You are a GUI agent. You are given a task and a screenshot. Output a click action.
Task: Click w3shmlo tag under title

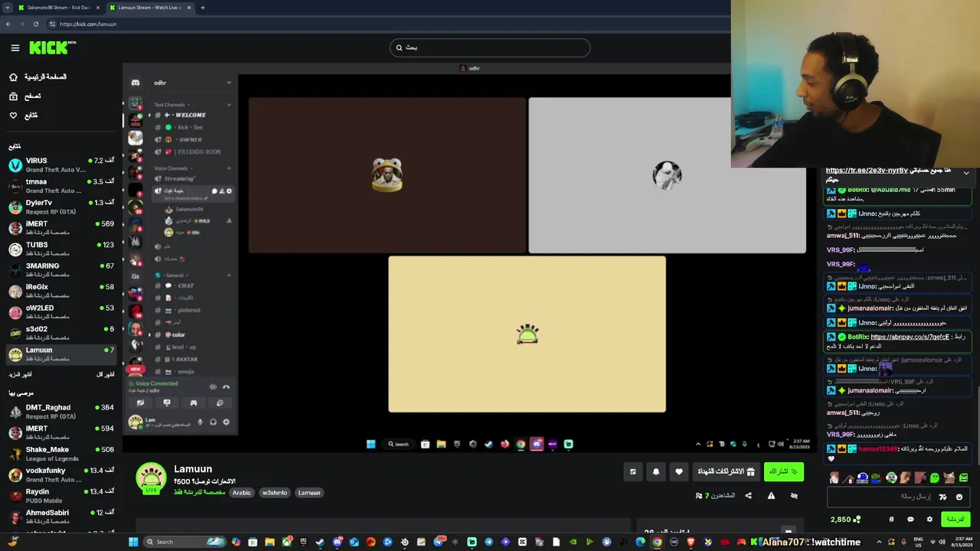click(x=275, y=493)
